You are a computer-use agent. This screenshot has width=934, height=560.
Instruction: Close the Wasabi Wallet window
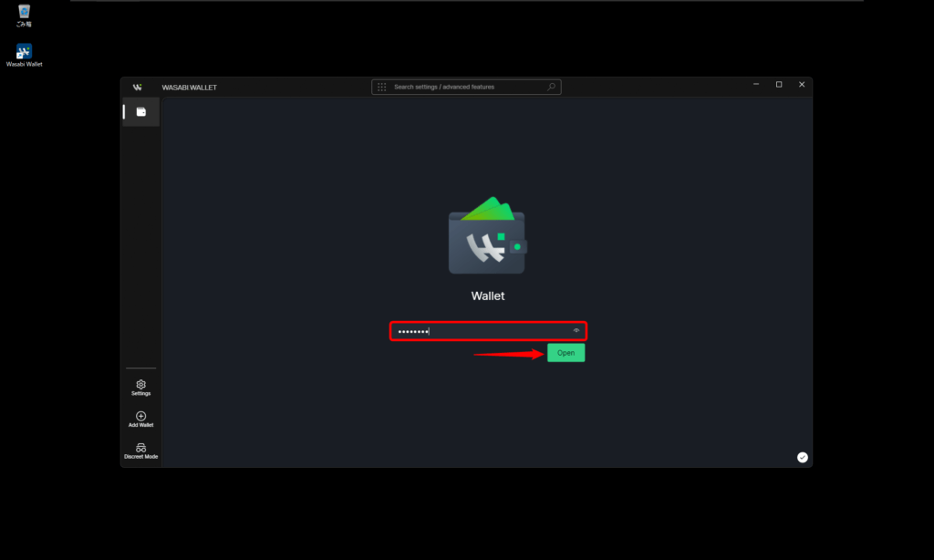click(x=802, y=85)
